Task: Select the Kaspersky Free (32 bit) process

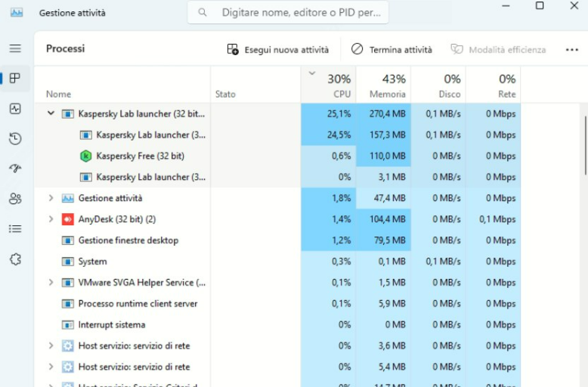Action: pos(140,156)
